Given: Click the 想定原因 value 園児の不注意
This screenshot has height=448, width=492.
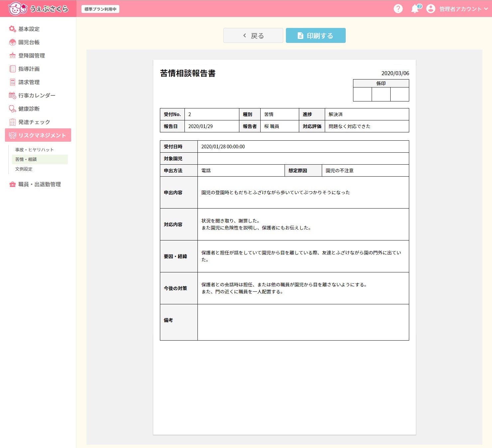Looking at the screenshot, I should (x=339, y=171).
